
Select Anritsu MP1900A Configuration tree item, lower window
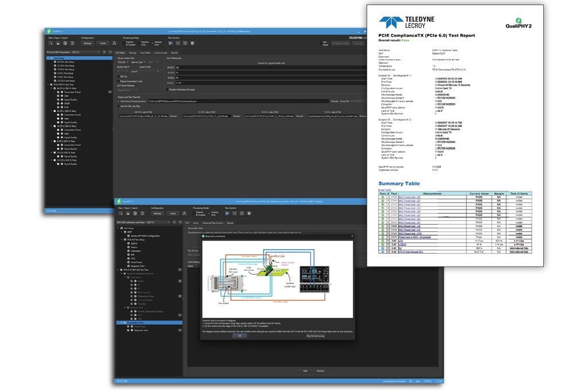(145, 236)
